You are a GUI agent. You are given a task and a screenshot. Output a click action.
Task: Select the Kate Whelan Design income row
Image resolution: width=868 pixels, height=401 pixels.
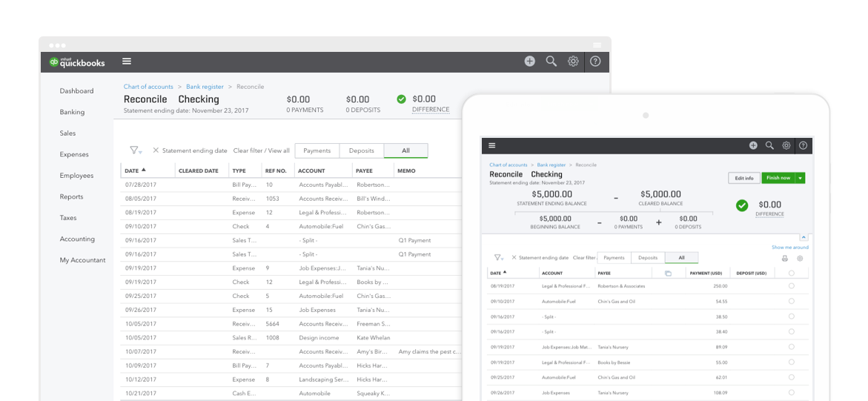tap(291, 338)
